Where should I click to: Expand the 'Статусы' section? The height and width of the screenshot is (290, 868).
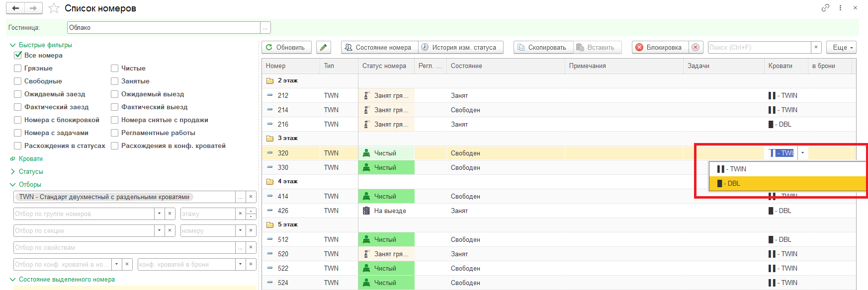13,171
